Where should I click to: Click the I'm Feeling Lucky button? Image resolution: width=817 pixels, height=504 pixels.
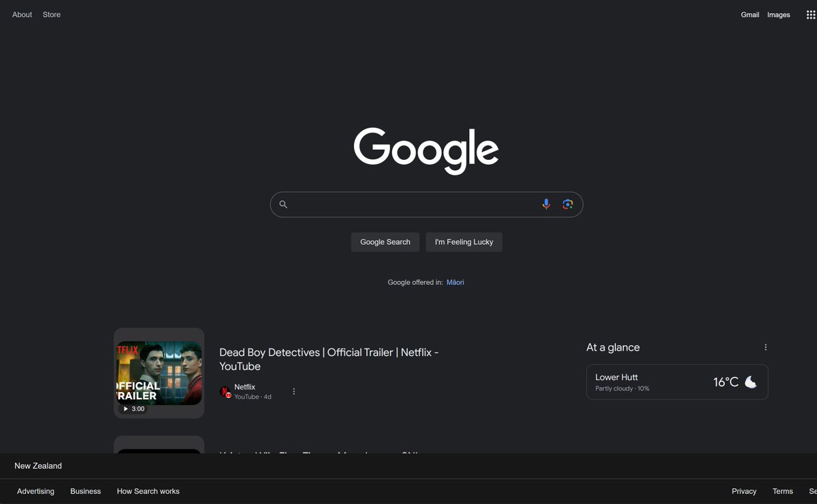pyautogui.click(x=464, y=242)
